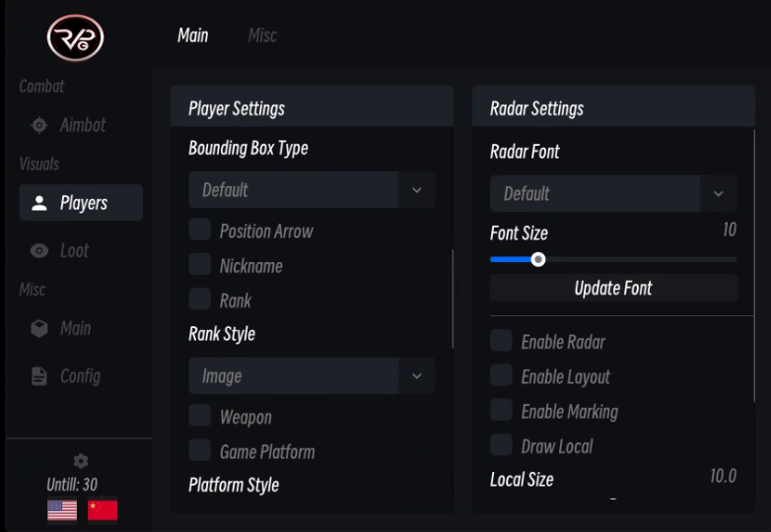Click the Font Size slider handle
The height and width of the screenshot is (532, 771).
click(x=538, y=259)
